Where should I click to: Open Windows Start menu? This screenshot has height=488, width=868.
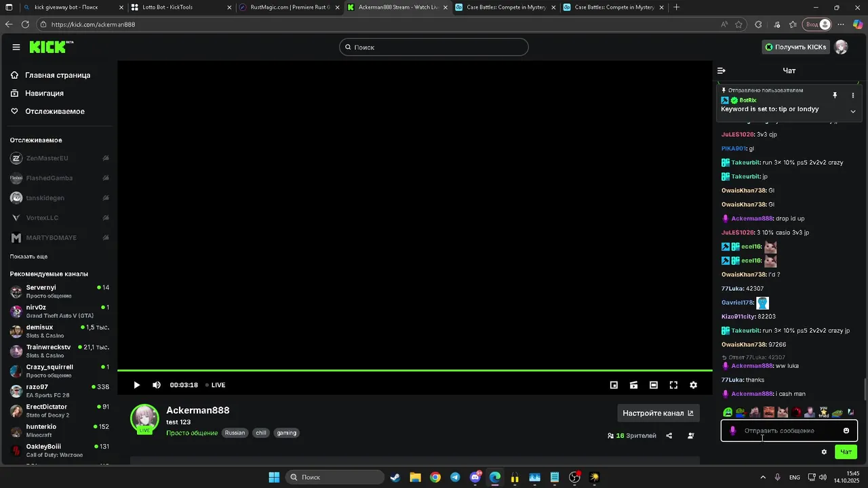pyautogui.click(x=274, y=477)
